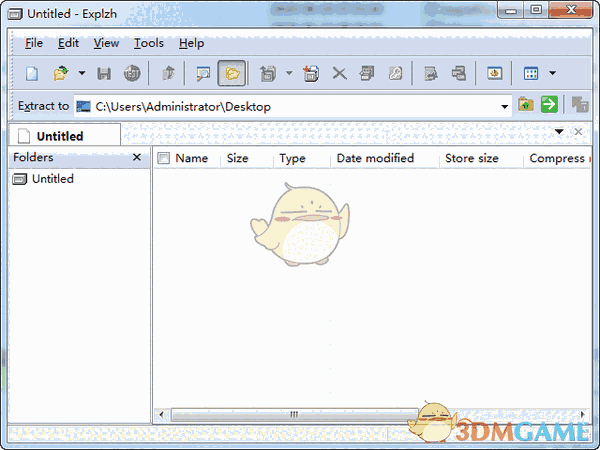Click the Extract toolbar icon

(x=268, y=73)
